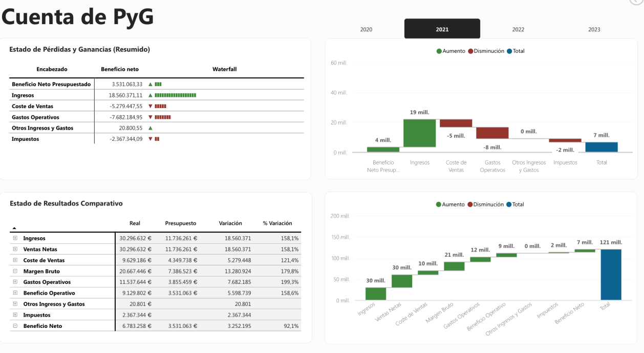Expand the Ingresos row in comparison table
The height and width of the screenshot is (353, 644).
[15, 238]
